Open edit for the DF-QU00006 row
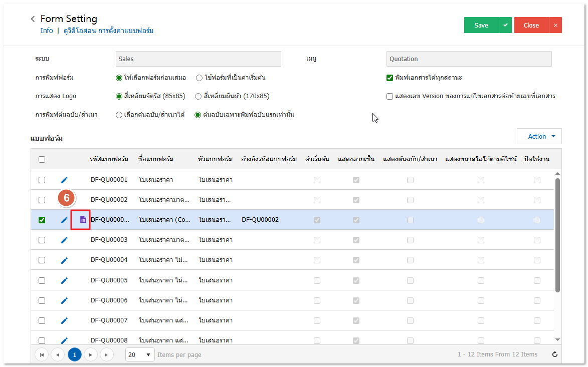588x367 pixels. pyautogui.click(x=64, y=300)
